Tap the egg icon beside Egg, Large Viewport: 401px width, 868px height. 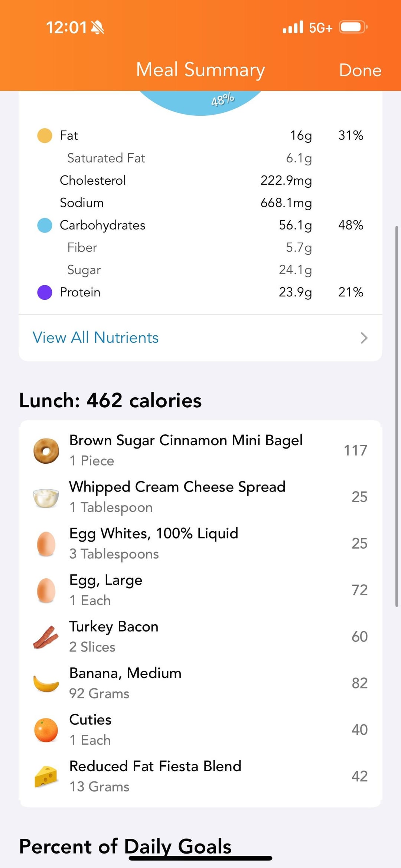[x=46, y=590]
